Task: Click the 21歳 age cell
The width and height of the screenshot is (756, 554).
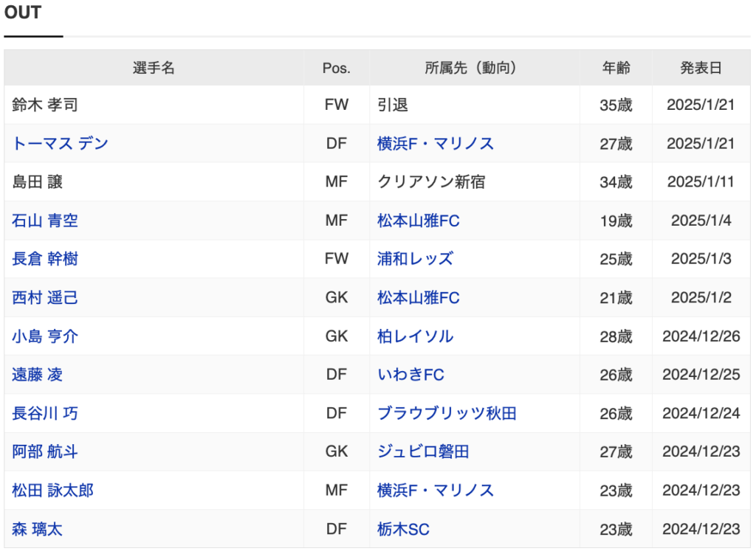Action: click(616, 298)
